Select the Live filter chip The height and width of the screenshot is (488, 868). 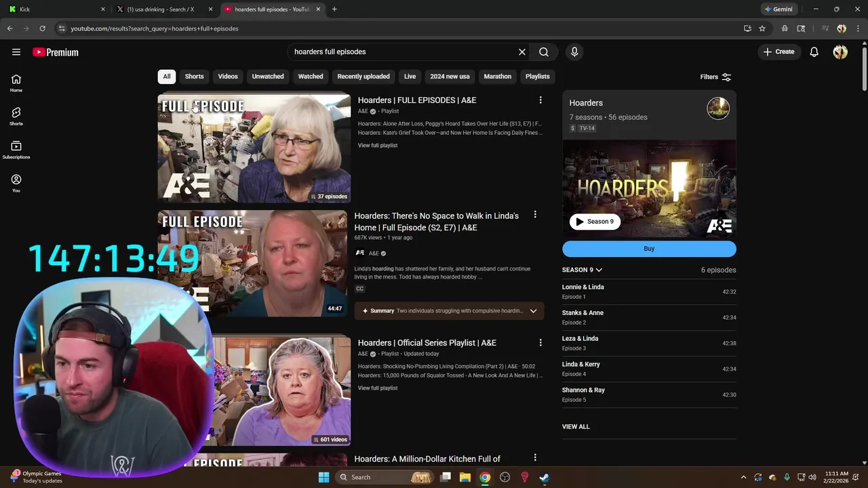(410, 77)
